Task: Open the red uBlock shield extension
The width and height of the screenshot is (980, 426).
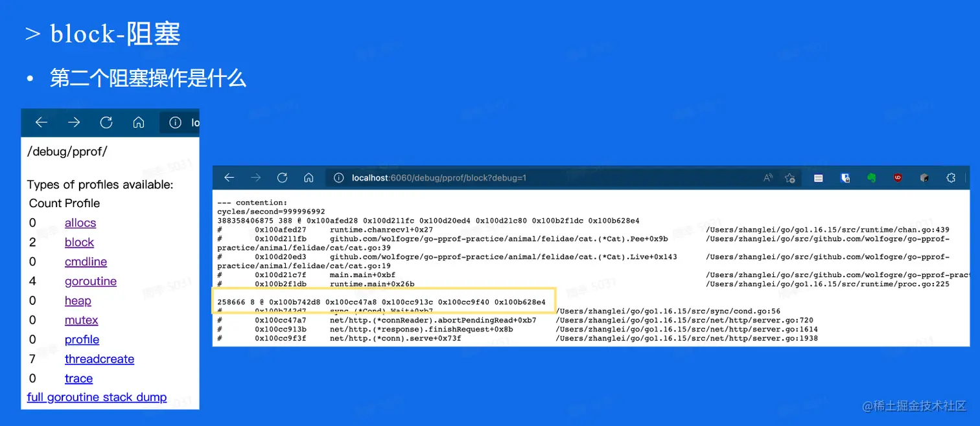Action: [x=898, y=177]
